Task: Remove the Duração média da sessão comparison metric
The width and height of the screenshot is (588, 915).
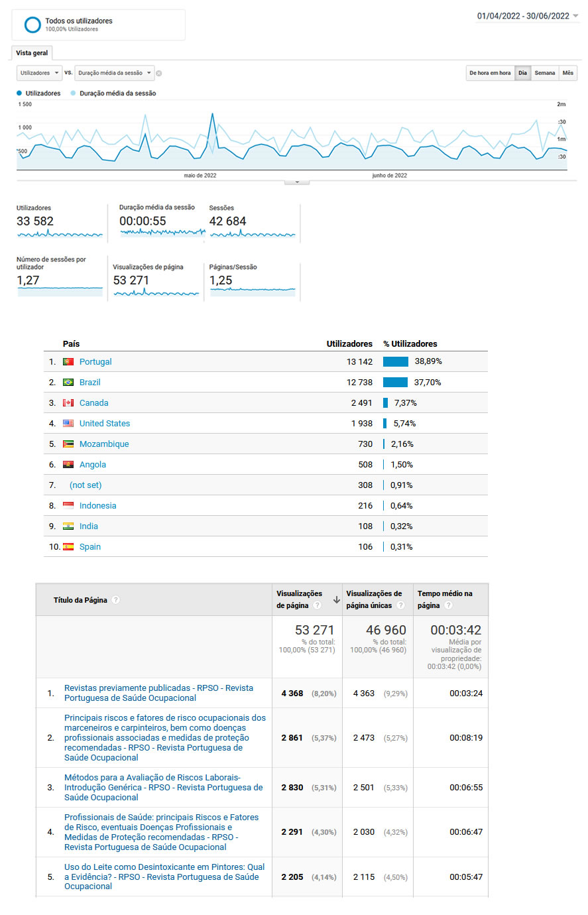Action: tap(159, 73)
